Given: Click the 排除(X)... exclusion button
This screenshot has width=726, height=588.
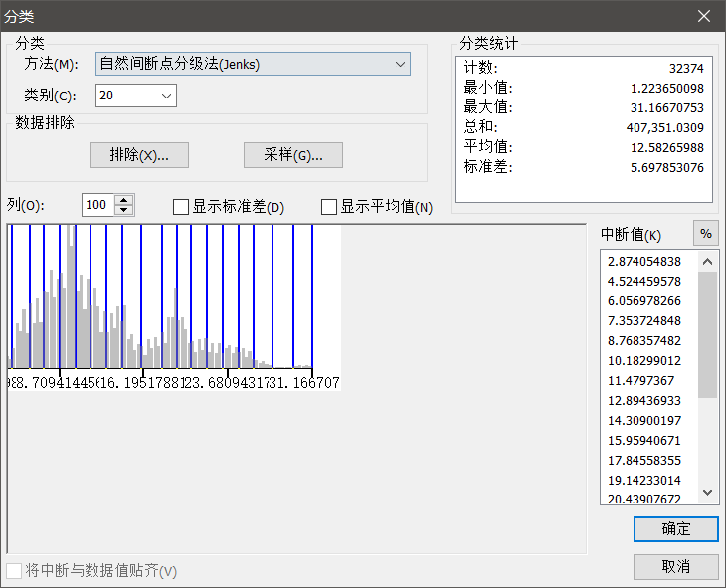Looking at the screenshot, I should coord(139,155).
